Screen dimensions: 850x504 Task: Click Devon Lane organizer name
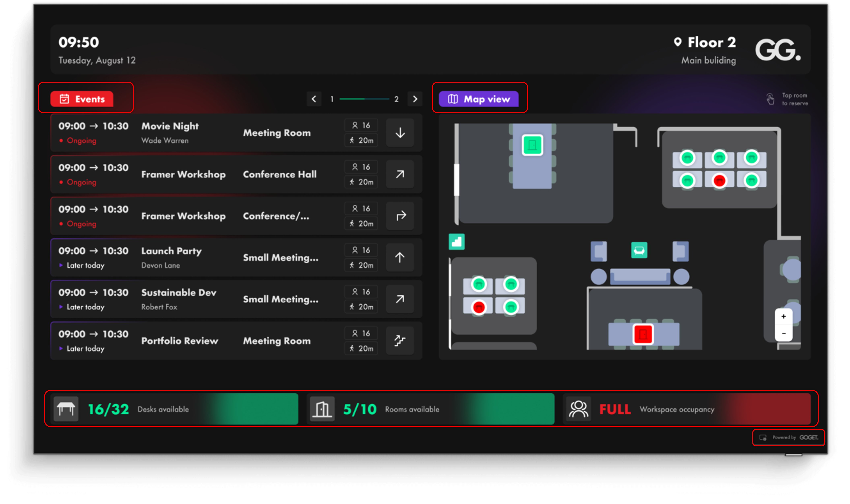point(161,266)
